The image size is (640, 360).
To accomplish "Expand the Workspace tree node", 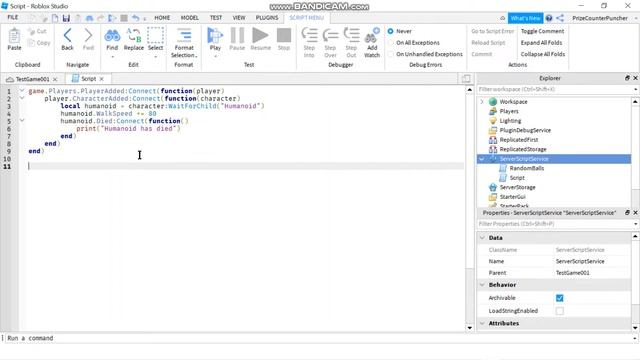I will tap(482, 102).
